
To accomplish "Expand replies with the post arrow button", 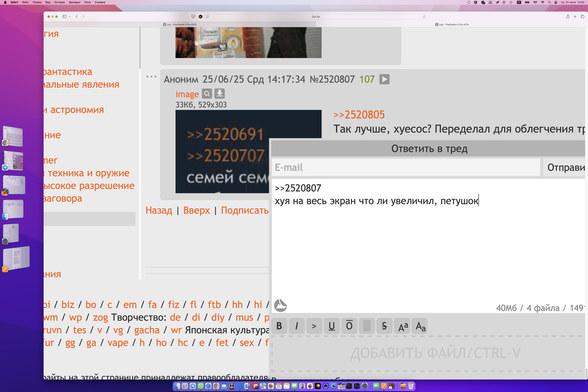I will [x=384, y=79].
